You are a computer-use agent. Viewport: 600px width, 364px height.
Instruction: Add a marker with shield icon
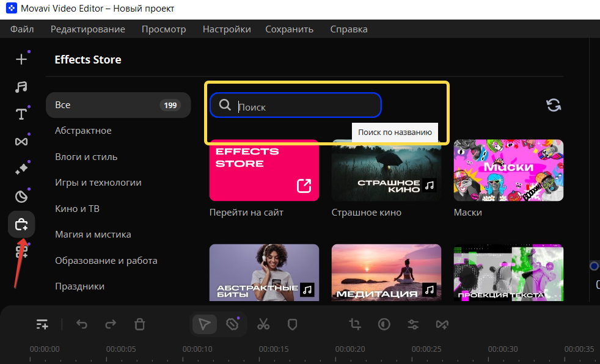click(292, 325)
